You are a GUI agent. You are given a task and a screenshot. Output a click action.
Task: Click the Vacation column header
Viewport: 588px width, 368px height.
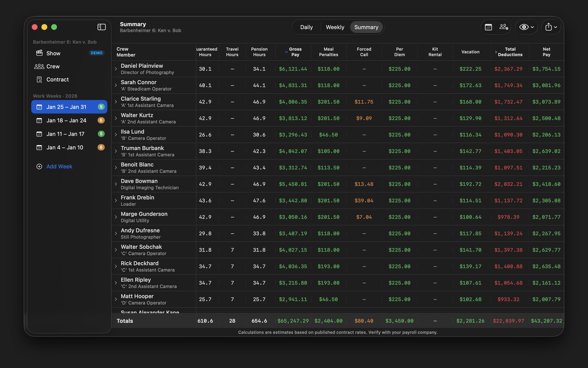pos(470,52)
